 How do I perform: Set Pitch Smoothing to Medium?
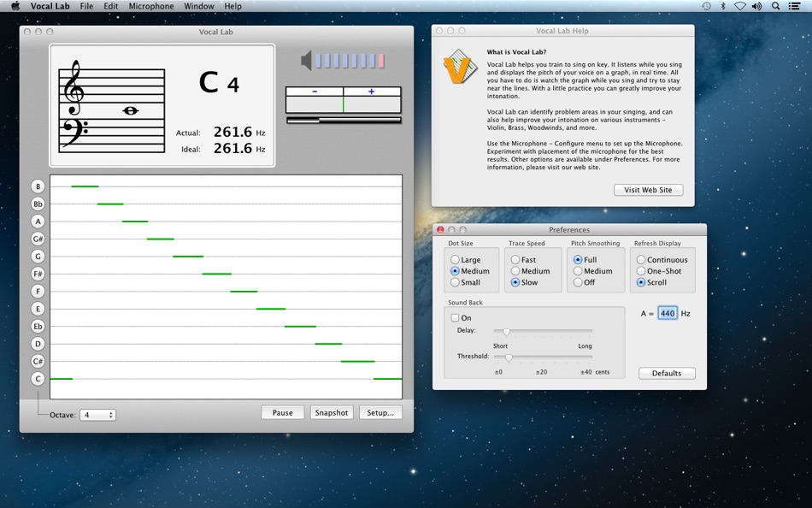593,271
